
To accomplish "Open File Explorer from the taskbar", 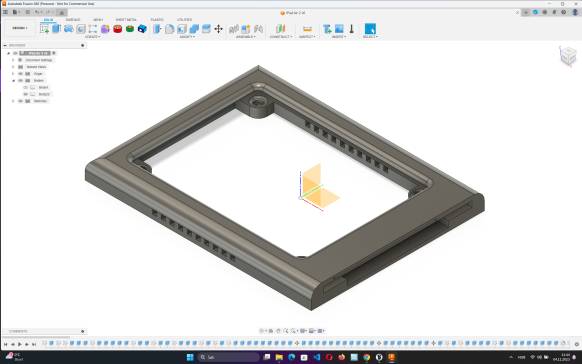I will pos(279,357).
